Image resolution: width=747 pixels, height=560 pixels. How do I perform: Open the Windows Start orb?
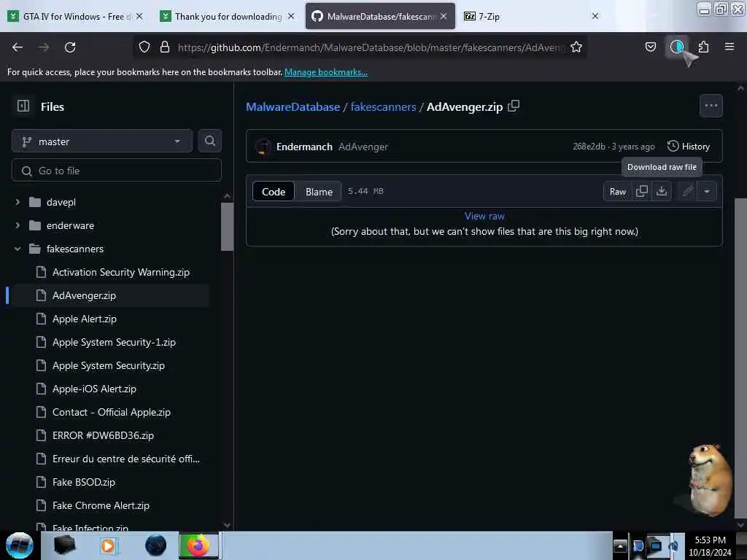pos(19,545)
